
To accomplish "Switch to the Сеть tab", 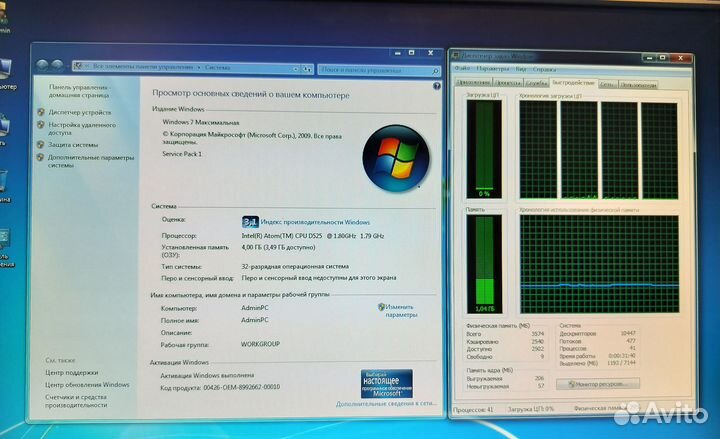I will click(x=607, y=83).
